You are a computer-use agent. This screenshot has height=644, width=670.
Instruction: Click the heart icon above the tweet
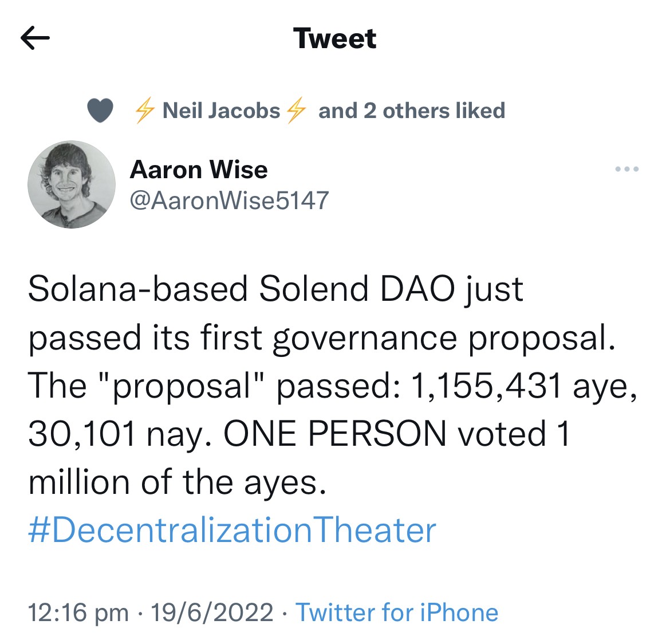point(99,110)
